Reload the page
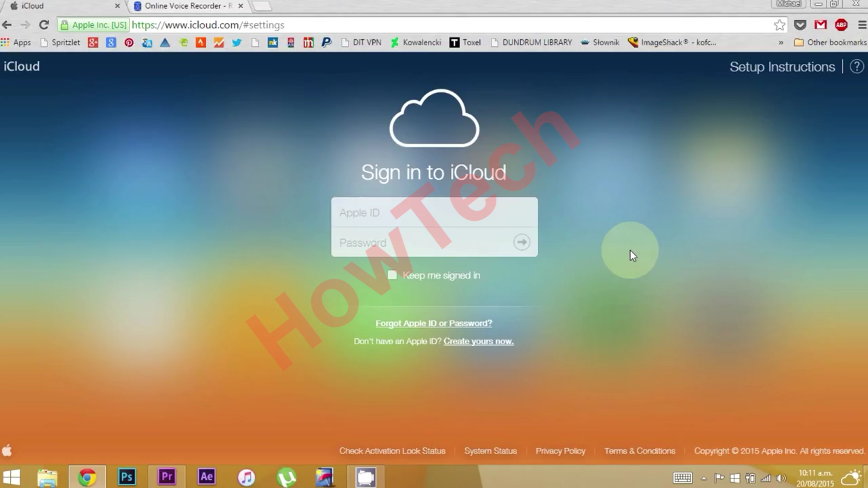 click(43, 25)
